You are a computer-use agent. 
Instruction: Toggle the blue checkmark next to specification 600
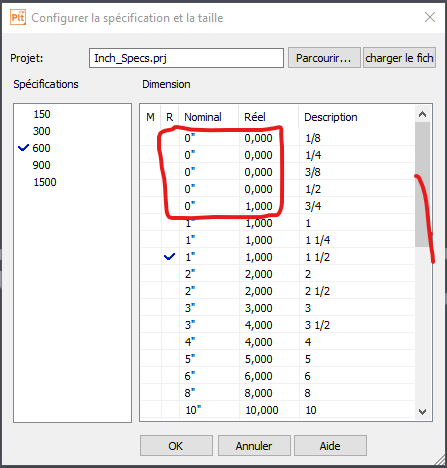tap(23, 148)
